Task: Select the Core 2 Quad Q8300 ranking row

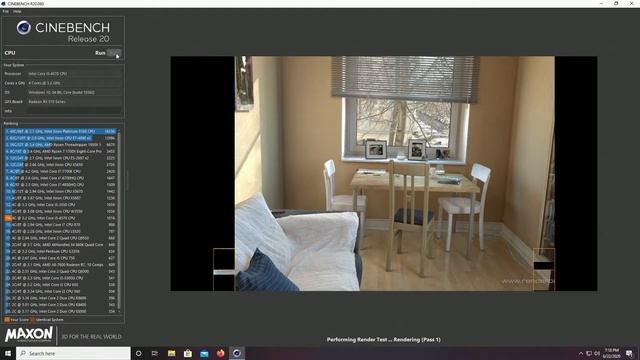Action: coord(60,271)
